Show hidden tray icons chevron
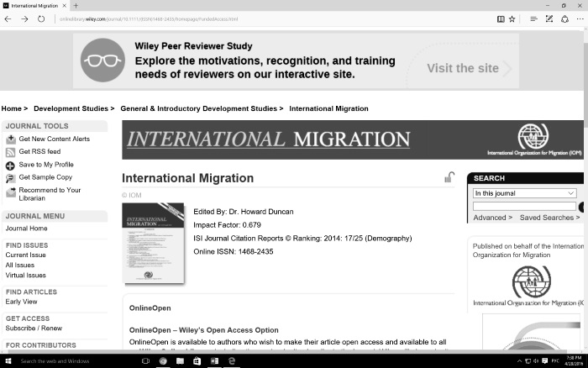This screenshot has height=368, width=588. (519, 361)
